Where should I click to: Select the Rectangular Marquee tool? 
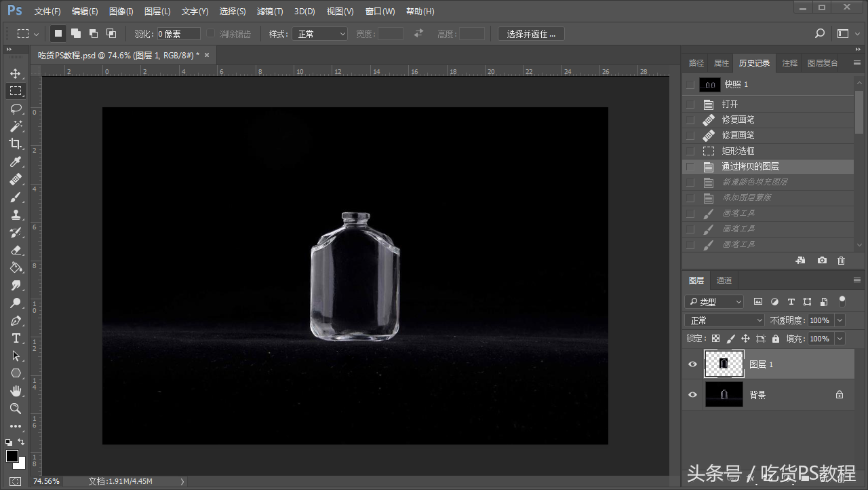tap(16, 91)
